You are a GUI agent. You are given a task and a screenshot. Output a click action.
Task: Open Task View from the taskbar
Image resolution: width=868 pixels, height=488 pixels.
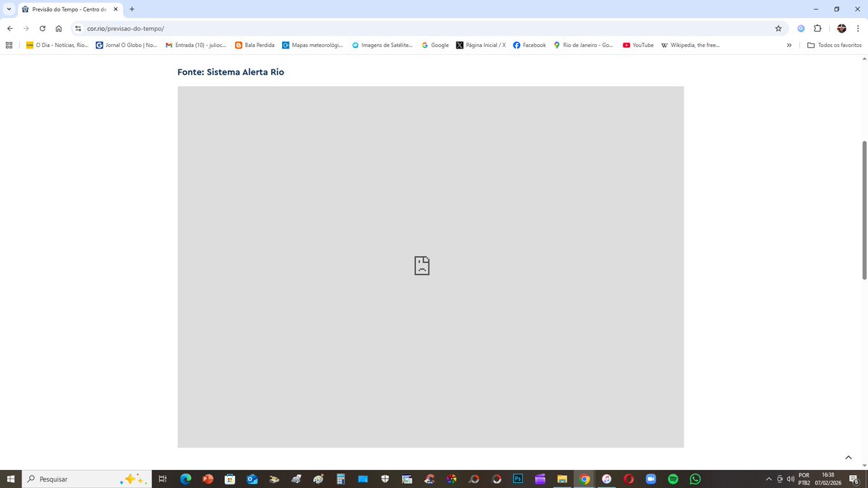click(163, 479)
